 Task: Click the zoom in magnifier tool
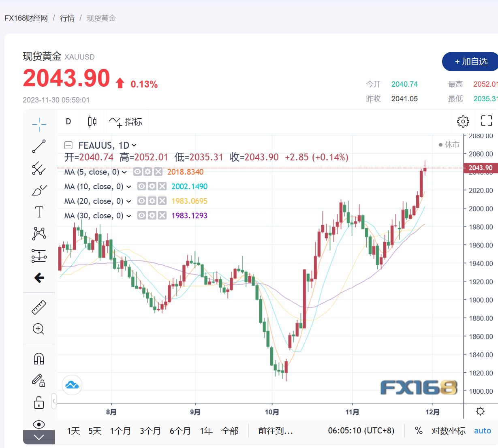(38, 329)
